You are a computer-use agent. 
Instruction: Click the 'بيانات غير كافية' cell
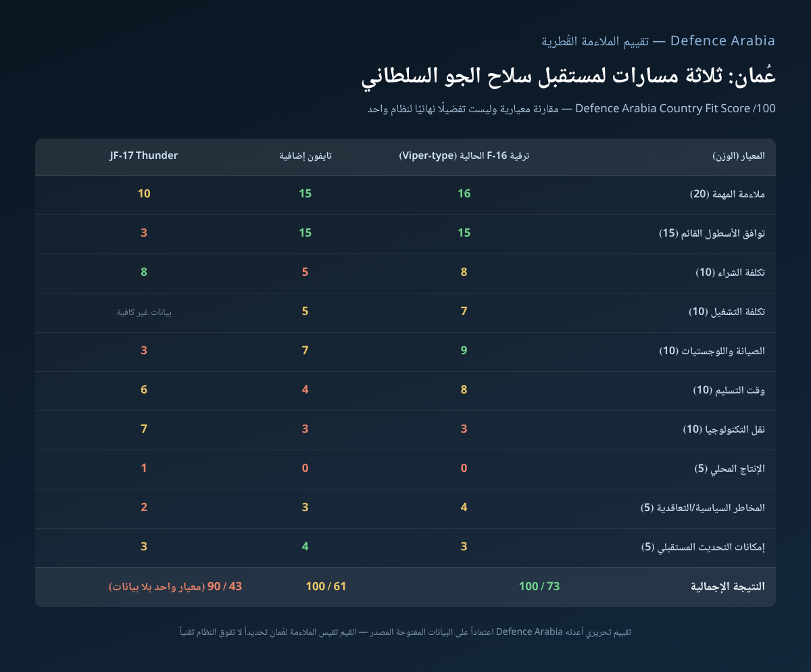pos(144,312)
